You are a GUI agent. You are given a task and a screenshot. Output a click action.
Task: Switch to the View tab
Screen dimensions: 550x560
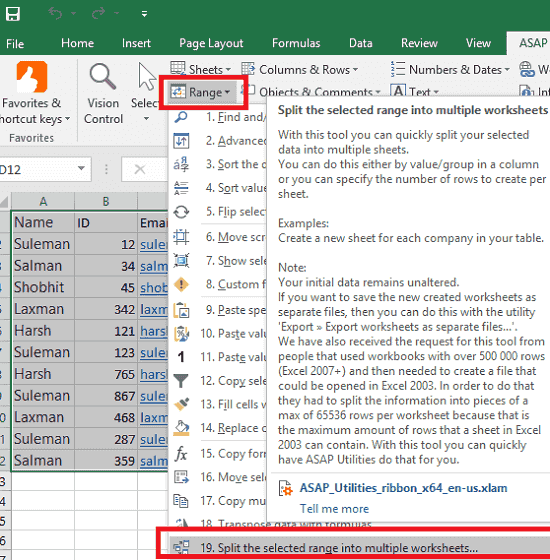(x=478, y=43)
